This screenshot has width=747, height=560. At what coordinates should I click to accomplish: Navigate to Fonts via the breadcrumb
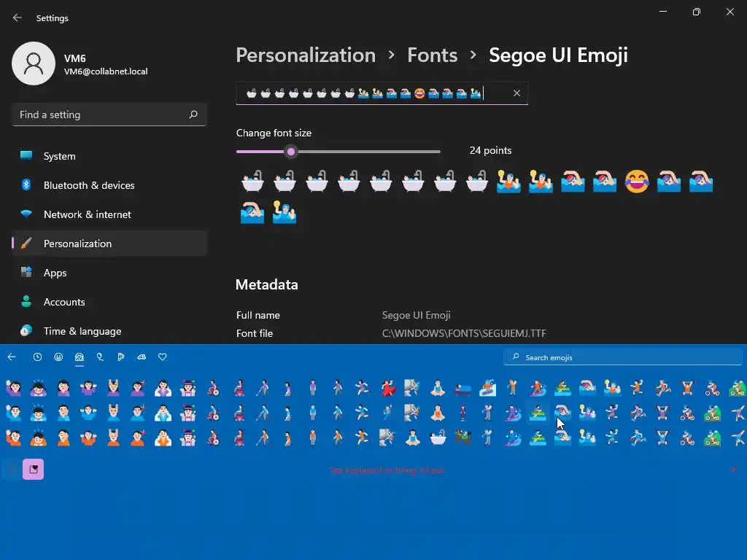[432, 55]
